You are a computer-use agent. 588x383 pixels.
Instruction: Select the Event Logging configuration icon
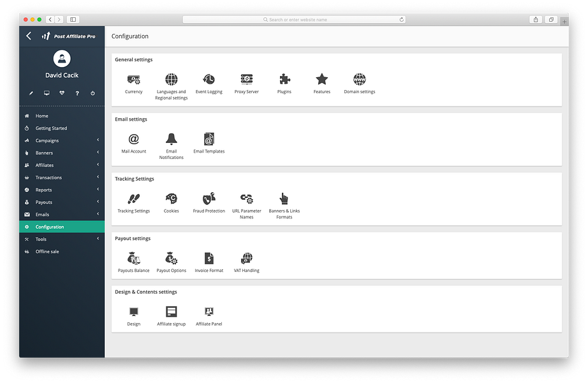[x=209, y=80]
